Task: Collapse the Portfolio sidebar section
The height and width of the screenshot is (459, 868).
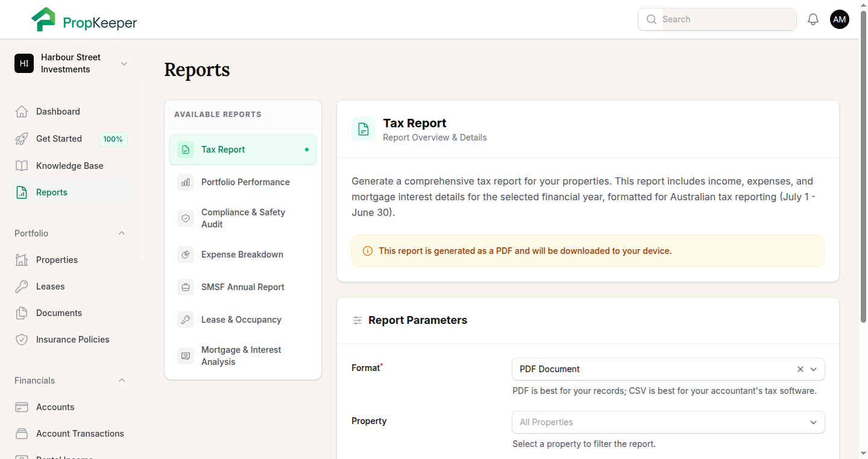Action: coord(122,233)
